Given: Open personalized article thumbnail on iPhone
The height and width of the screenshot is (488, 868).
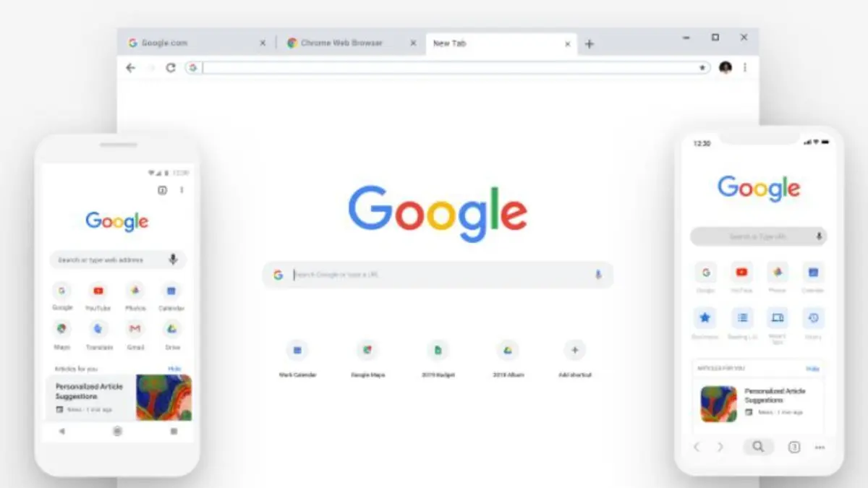Looking at the screenshot, I should (718, 404).
